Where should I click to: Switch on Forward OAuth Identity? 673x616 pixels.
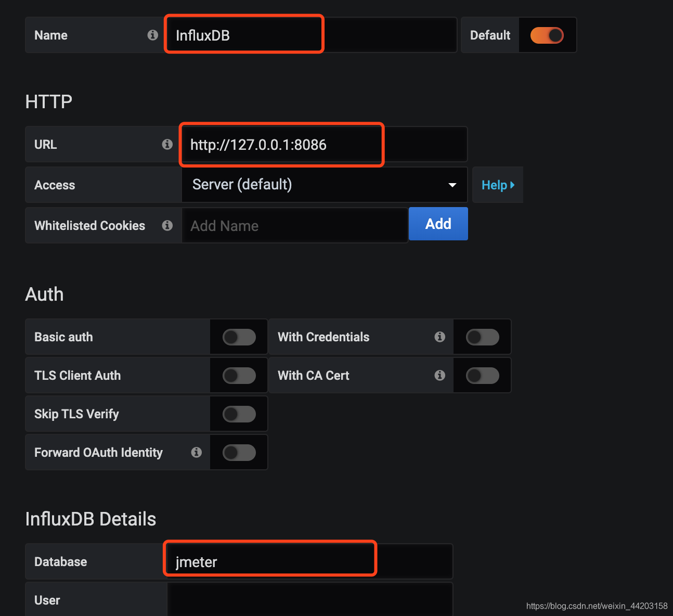pos(239,453)
